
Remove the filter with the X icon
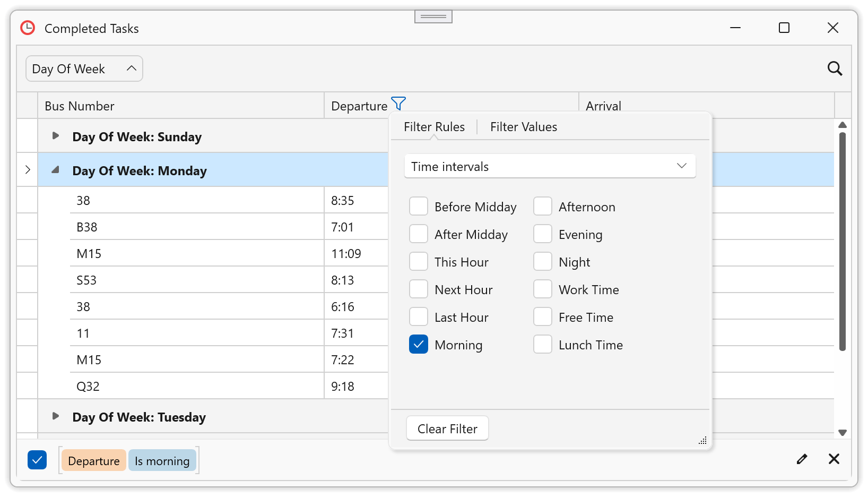click(x=834, y=459)
